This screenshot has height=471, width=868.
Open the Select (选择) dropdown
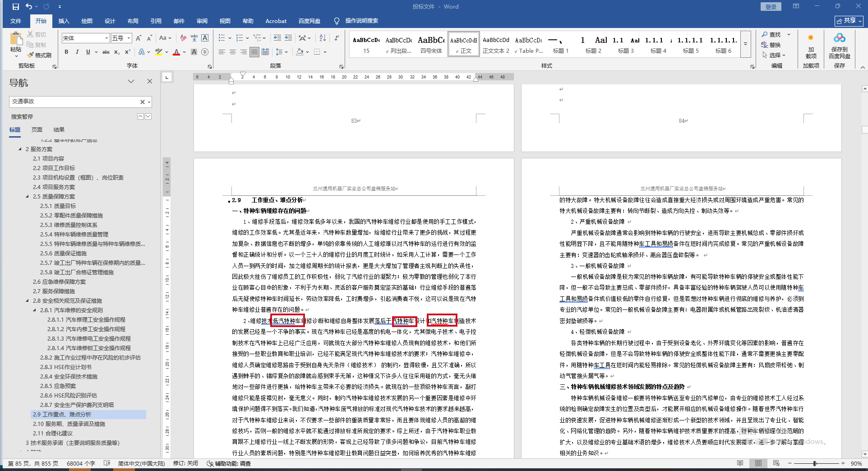(775, 55)
